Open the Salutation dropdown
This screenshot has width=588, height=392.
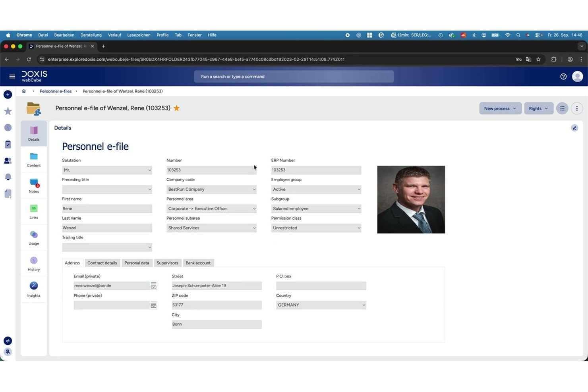(x=107, y=170)
